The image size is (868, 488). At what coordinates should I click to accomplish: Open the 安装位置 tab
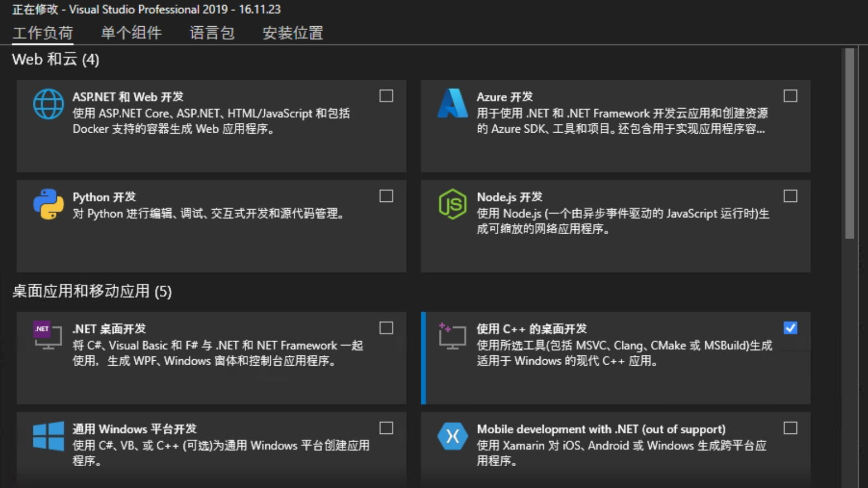point(293,33)
